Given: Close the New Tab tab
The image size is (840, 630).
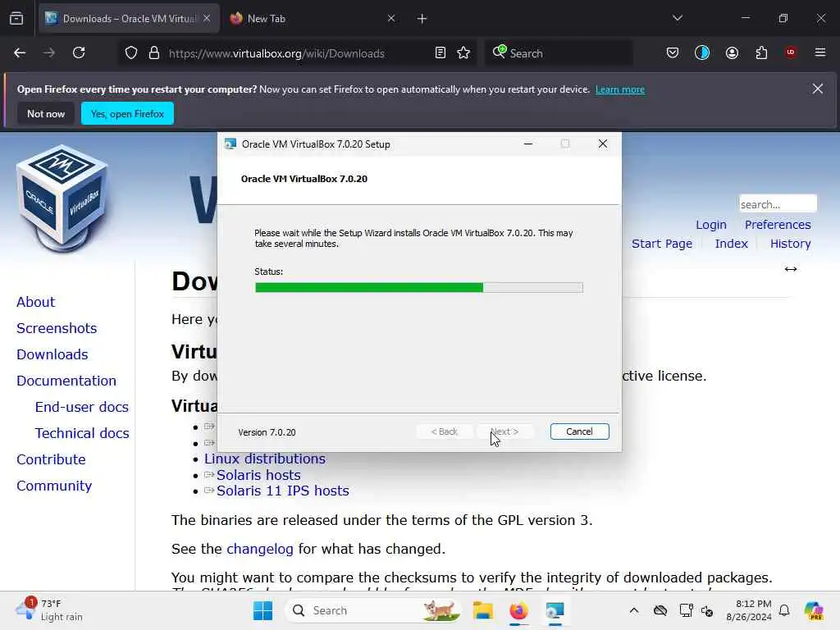Looking at the screenshot, I should click(x=391, y=18).
